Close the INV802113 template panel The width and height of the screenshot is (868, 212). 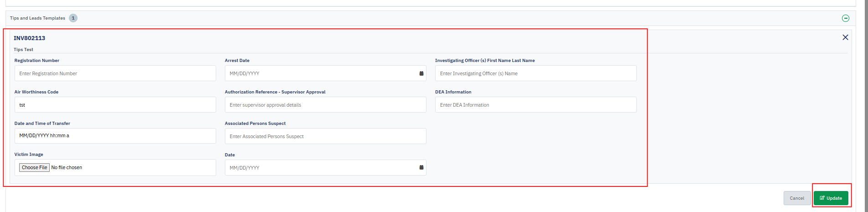(x=845, y=37)
